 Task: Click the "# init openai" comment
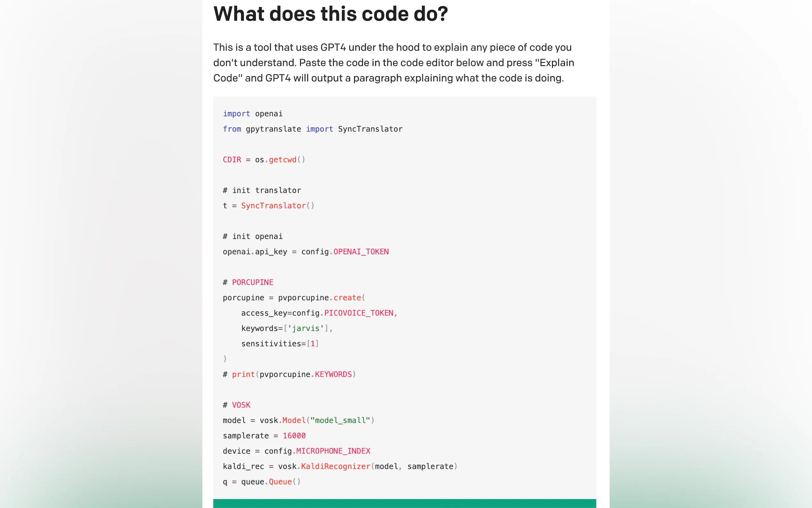click(x=253, y=236)
